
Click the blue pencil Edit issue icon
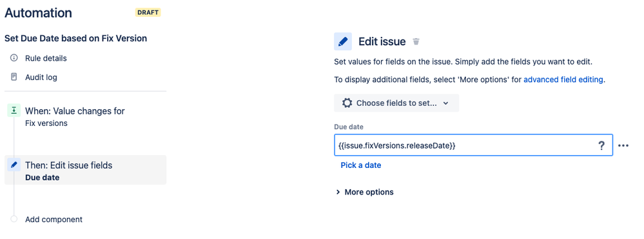(342, 41)
